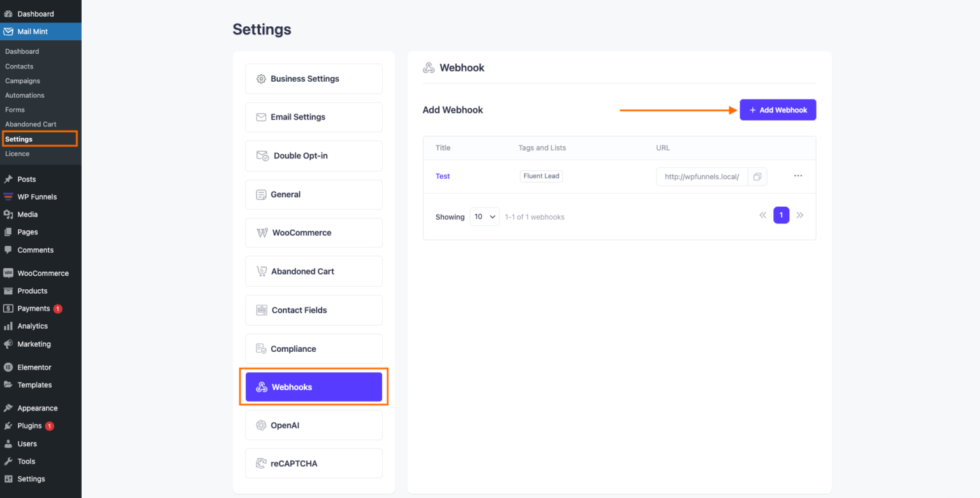
Task: Click the Business Settings gear icon
Action: (x=261, y=78)
